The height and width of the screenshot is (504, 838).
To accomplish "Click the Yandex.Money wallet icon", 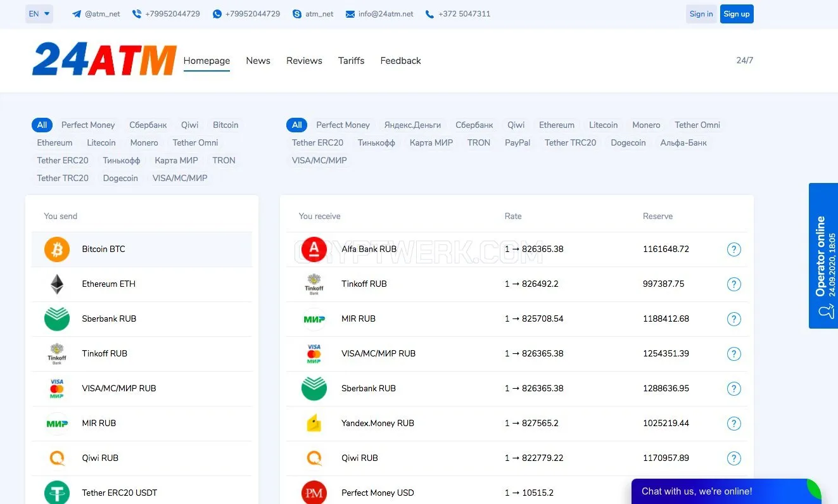I will click(314, 423).
